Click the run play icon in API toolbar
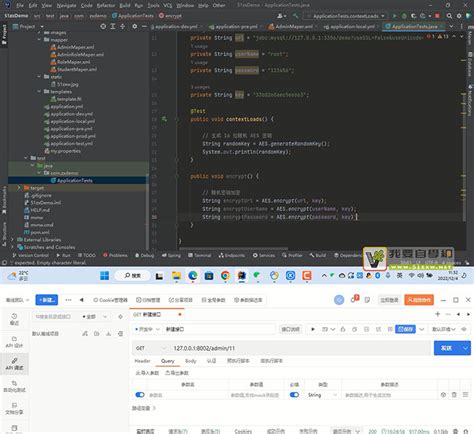The height and width of the screenshot is (434, 474). pyautogui.click(x=313, y=329)
